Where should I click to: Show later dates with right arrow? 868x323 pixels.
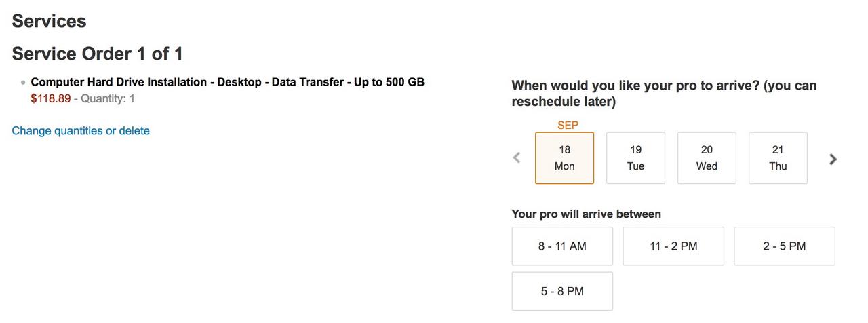click(833, 159)
